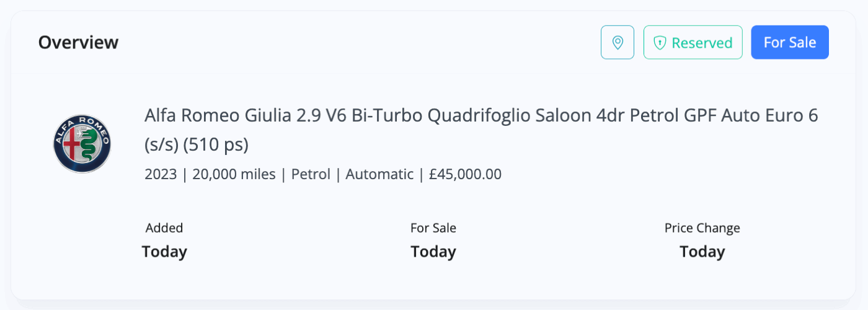Click the For Sale date label
868x310 pixels.
433,228
